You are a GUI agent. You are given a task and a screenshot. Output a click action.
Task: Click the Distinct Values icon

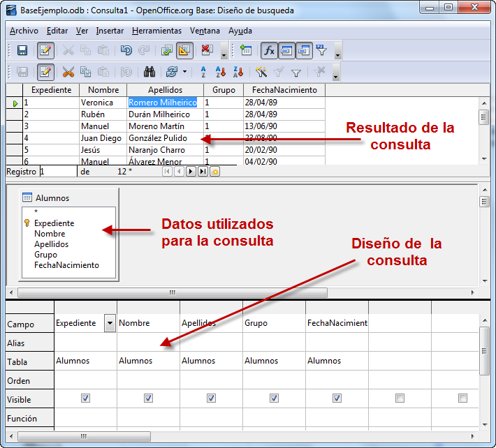tap(321, 50)
